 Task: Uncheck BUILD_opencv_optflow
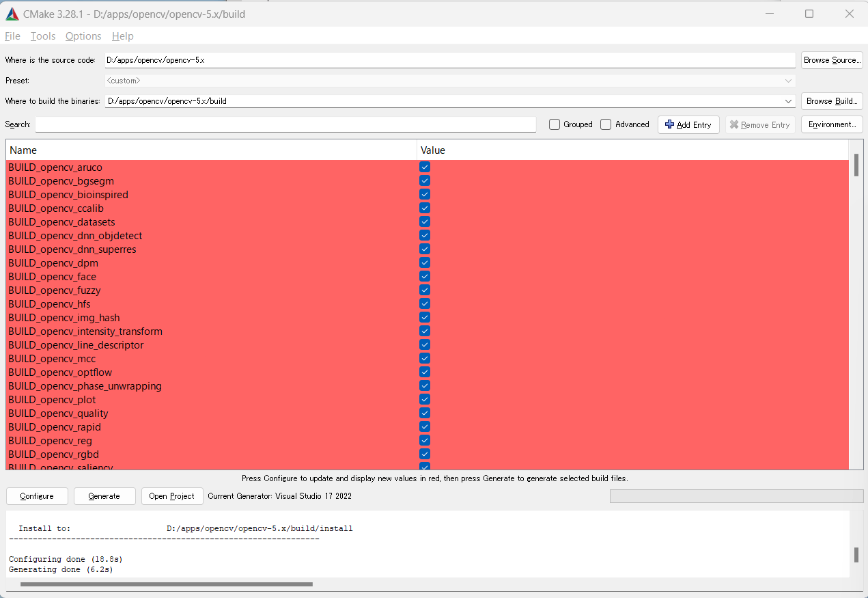pyautogui.click(x=425, y=372)
